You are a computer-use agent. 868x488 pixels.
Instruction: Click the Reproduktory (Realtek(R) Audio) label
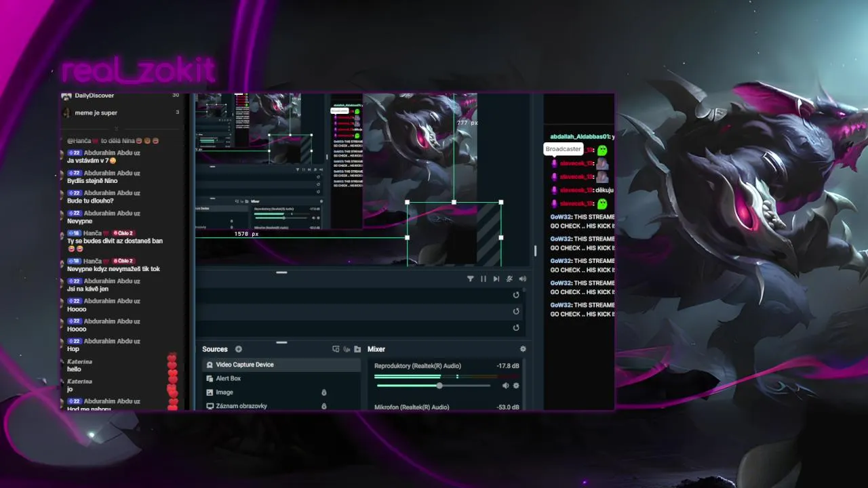418,366
